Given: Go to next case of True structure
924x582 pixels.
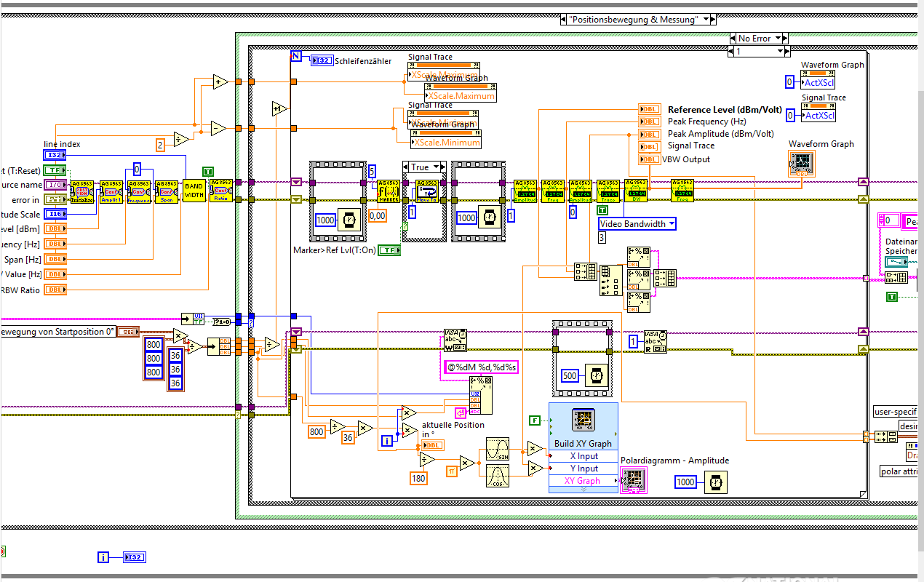Looking at the screenshot, I should click(x=442, y=167).
